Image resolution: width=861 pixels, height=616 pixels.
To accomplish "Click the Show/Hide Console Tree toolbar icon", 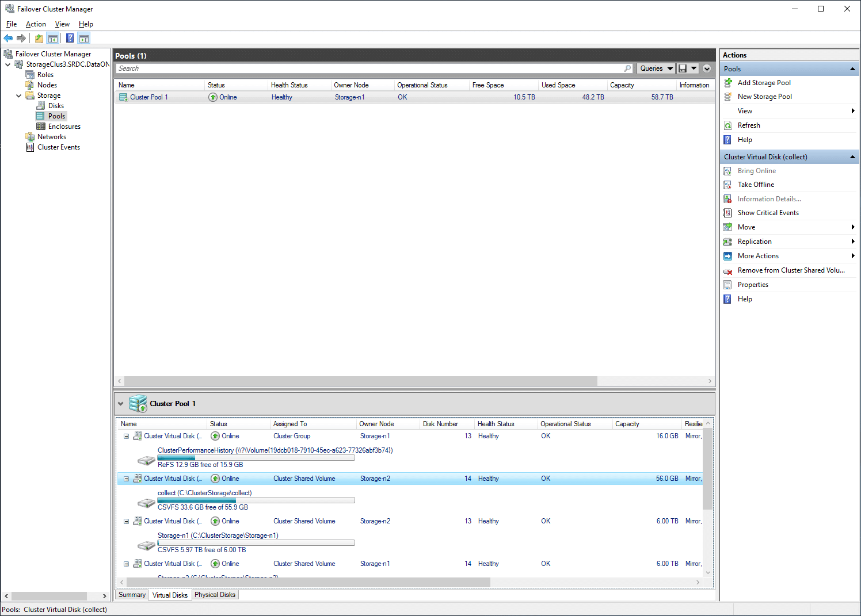I will (x=53, y=39).
